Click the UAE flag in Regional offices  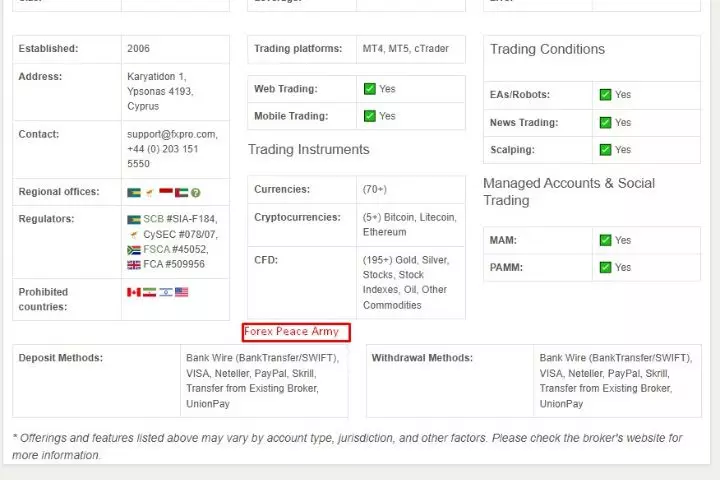(181, 192)
